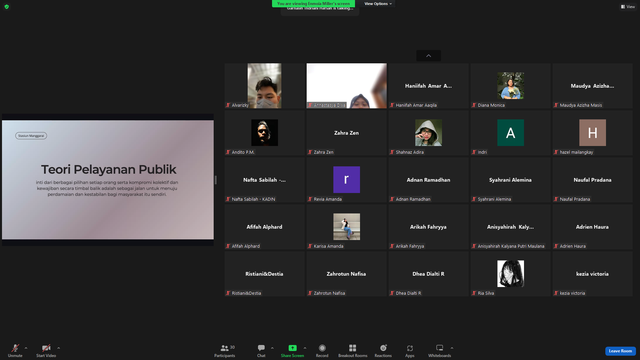The height and width of the screenshot is (360, 640).
Task: Open the Reactions menu
Action: (x=383, y=350)
